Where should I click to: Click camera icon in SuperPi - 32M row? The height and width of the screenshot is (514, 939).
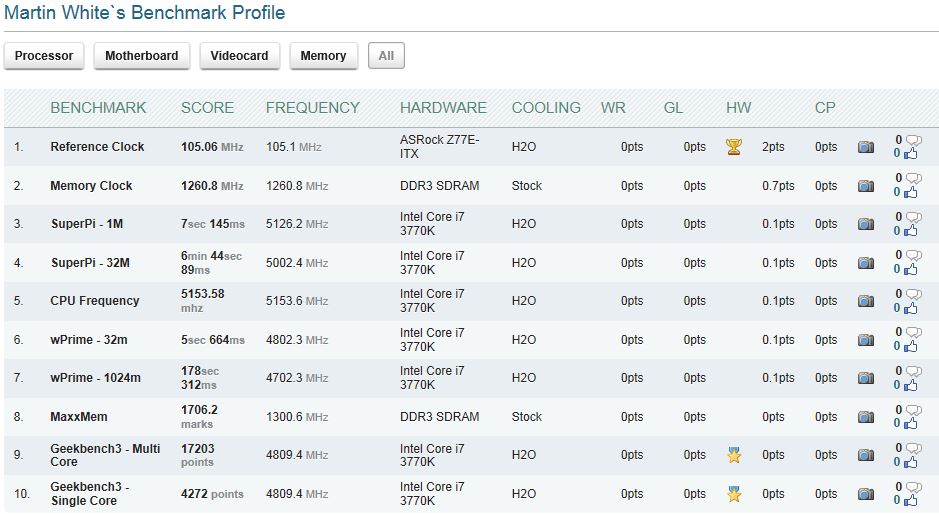coord(866,262)
